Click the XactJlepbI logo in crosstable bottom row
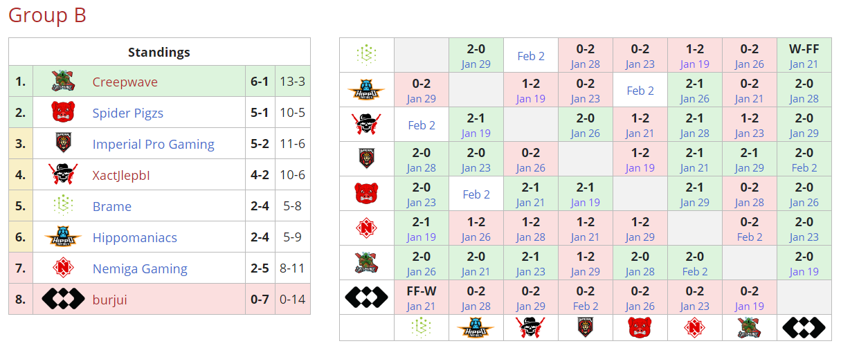Viewport: 868px width, 348px height. 531,328
